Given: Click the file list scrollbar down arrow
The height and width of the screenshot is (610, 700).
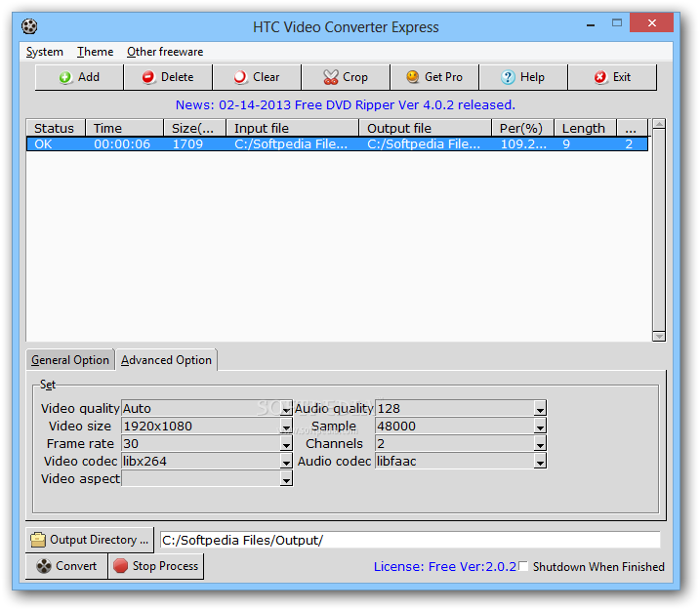Looking at the screenshot, I should coord(658,336).
